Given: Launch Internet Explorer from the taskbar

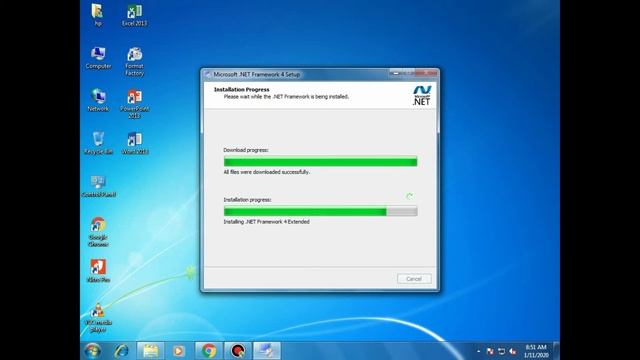Looking at the screenshot, I should pos(121,351).
